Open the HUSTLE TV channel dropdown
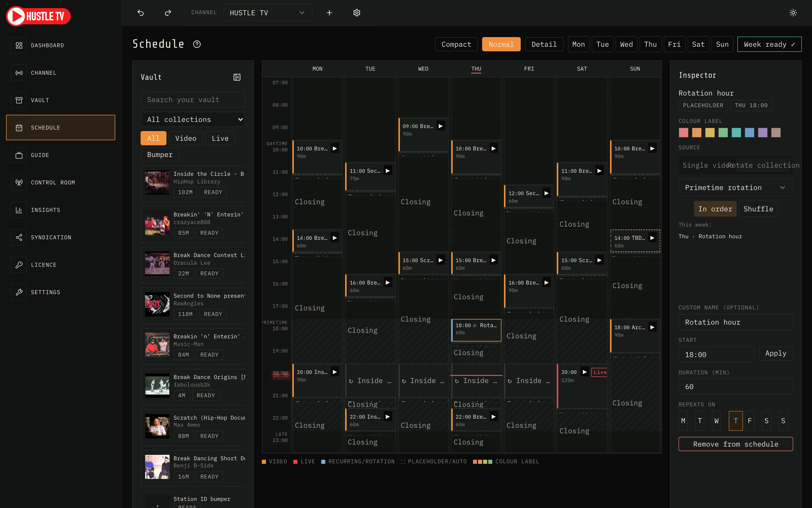 point(268,13)
